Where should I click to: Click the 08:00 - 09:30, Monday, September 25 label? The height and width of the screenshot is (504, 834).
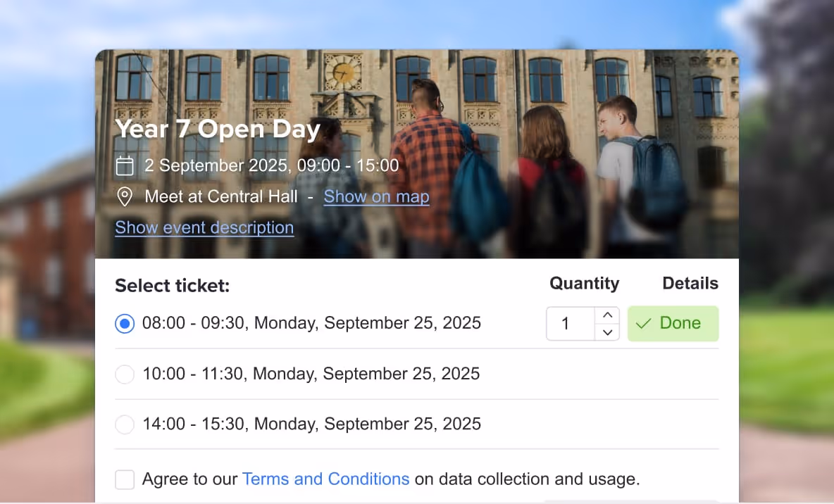[311, 323]
